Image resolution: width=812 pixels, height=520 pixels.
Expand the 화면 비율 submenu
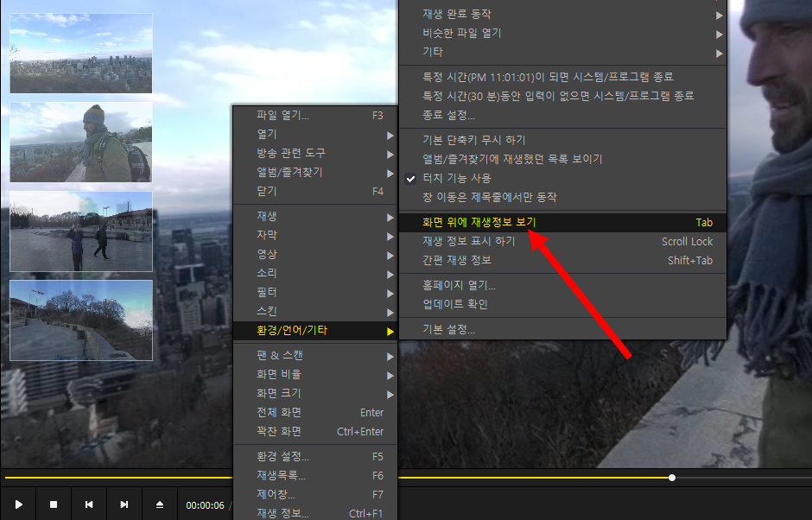click(x=315, y=375)
